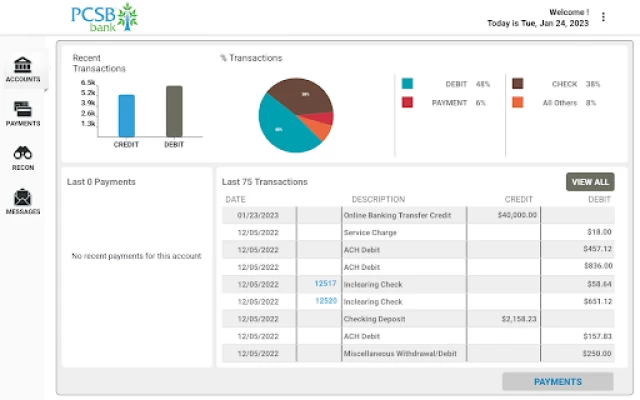Click the orange All Others legend swatch
The height and width of the screenshot is (400, 640).
point(518,102)
